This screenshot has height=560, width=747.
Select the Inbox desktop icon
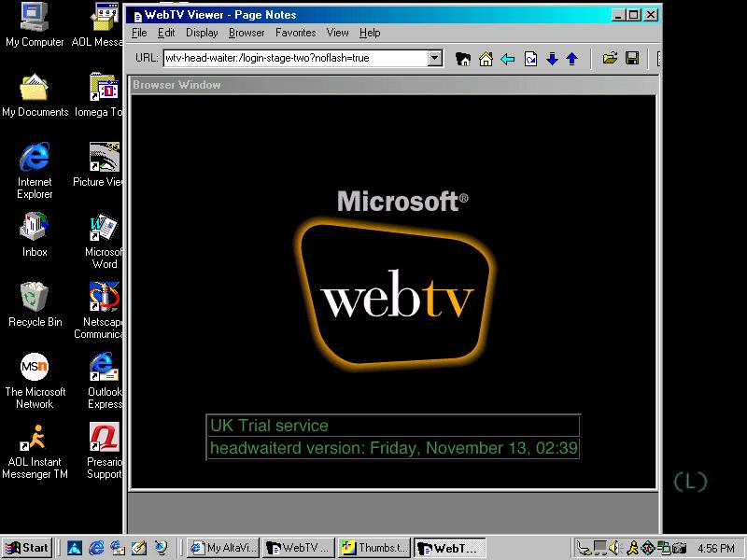pyautogui.click(x=35, y=235)
